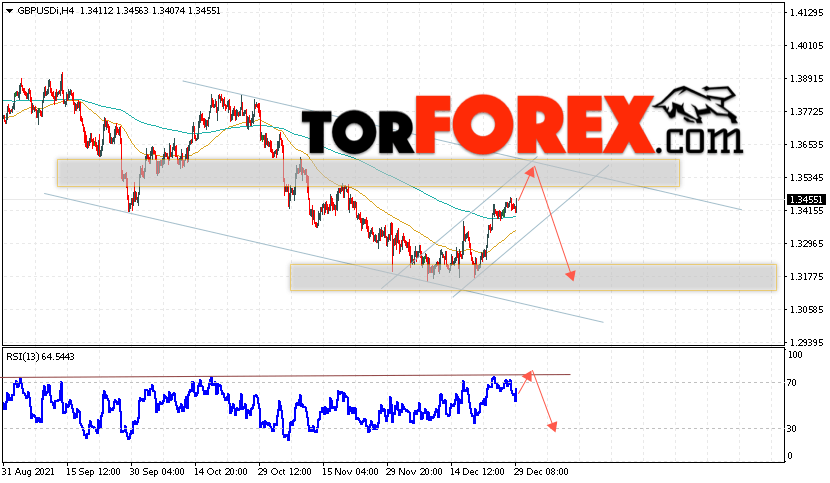Select the 1.35345 price axis label

[x=806, y=177]
